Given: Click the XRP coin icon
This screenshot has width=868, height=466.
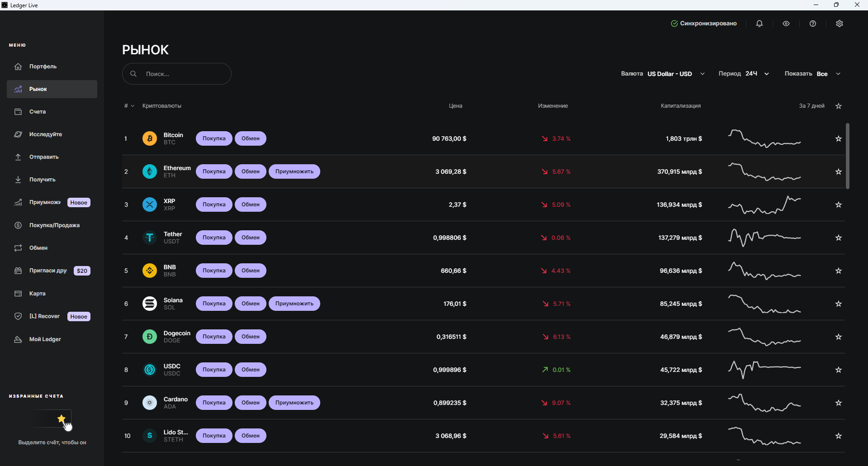Looking at the screenshot, I should [150, 204].
